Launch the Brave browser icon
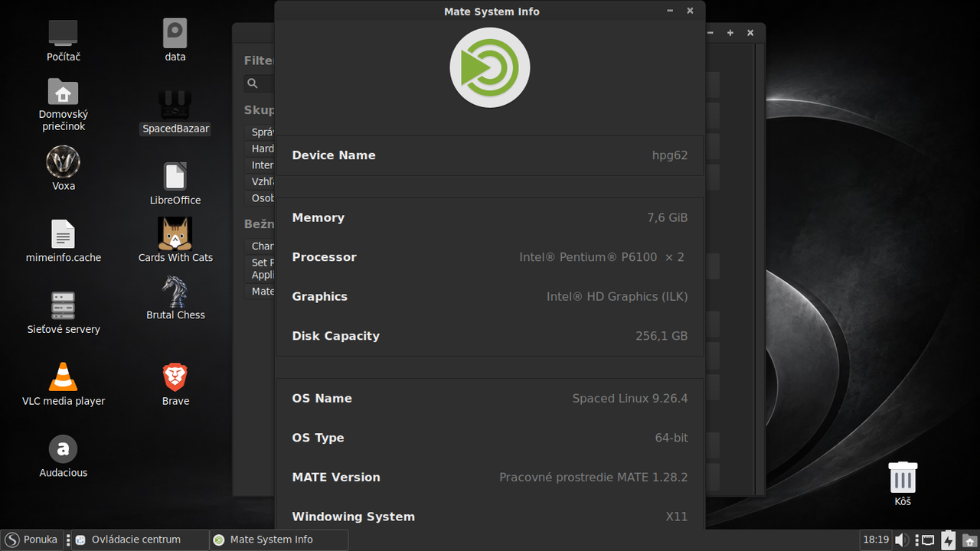 point(175,377)
